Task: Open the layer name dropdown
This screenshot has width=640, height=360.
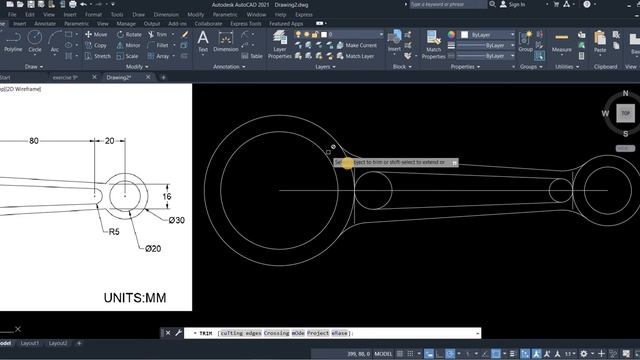Action: (x=381, y=35)
